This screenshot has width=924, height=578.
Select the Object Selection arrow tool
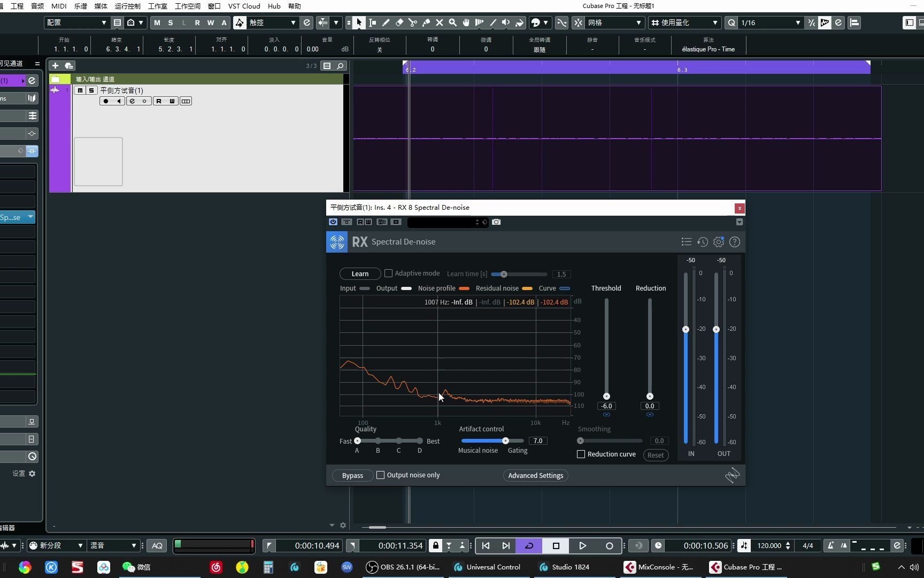point(359,22)
